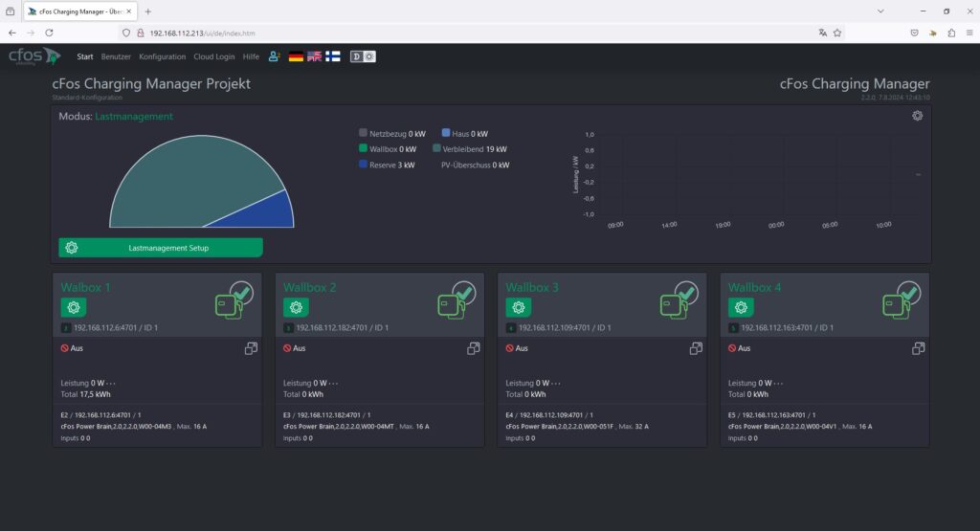Click Wallbox legend green swatch
Image resolution: width=980 pixels, height=531 pixels.
click(x=363, y=148)
